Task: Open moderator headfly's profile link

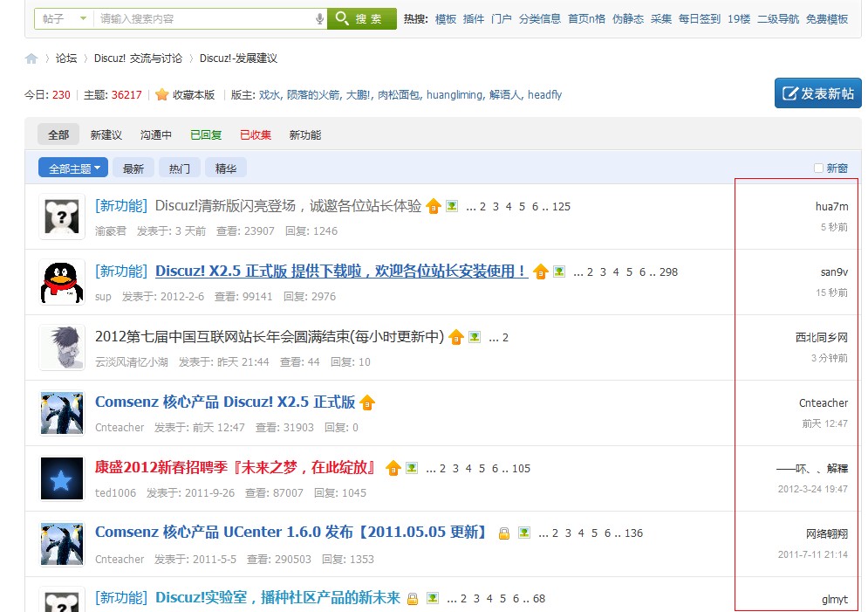Action: 544,94
